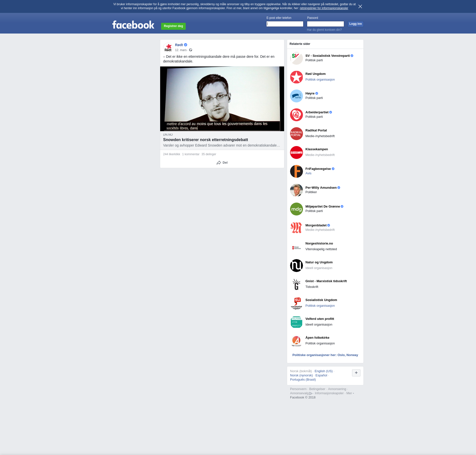Open Arbeiderpartiet page name link
476x455 pixels.
(317, 112)
